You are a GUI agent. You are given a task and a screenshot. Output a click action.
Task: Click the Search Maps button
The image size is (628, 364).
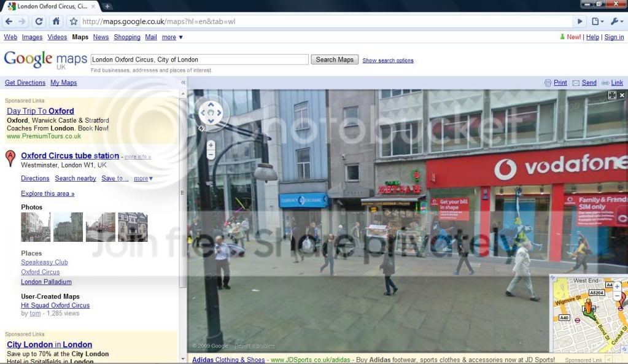coord(335,60)
